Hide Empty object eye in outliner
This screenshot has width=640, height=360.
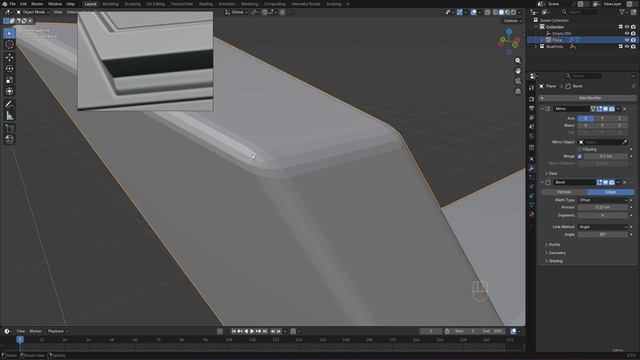627,33
